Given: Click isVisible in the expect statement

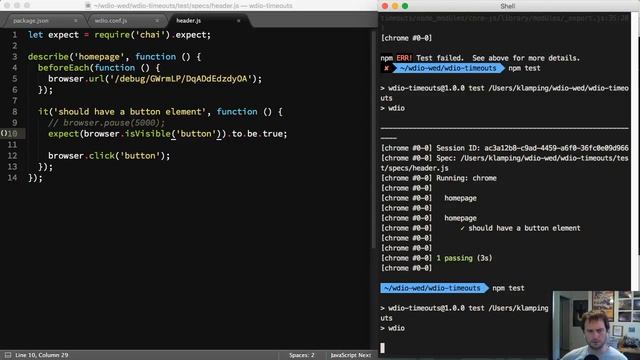Looking at the screenshot, I should click(148, 134).
